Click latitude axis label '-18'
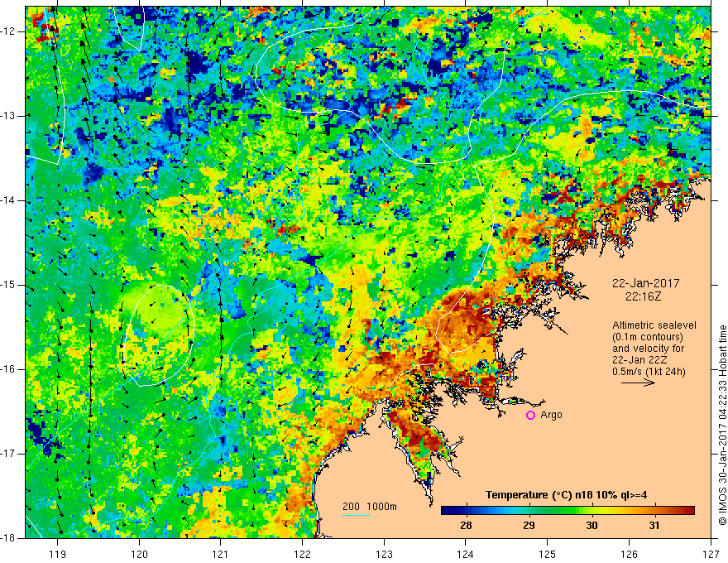The width and height of the screenshot is (728, 563). tap(9, 537)
